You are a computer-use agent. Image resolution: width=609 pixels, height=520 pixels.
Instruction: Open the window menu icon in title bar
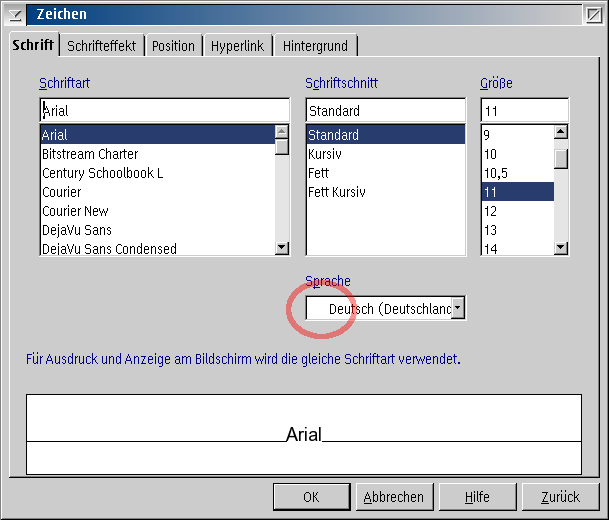coord(15,15)
